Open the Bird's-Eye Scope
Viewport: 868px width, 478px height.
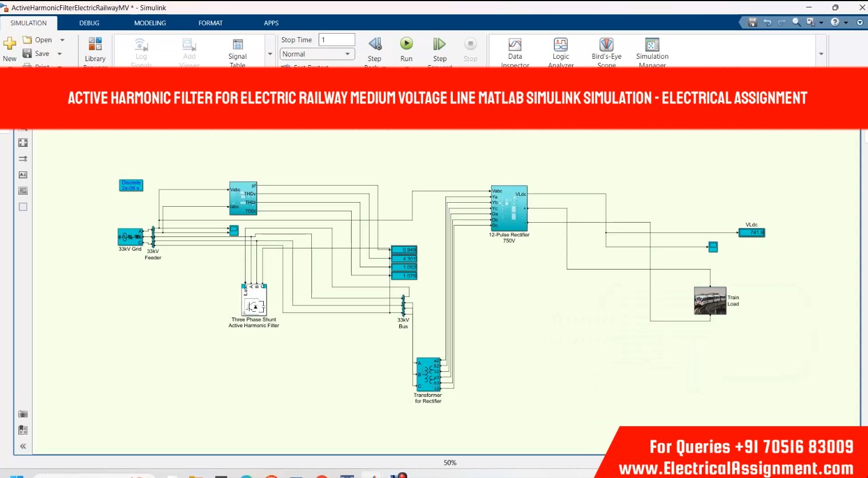tap(606, 52)
